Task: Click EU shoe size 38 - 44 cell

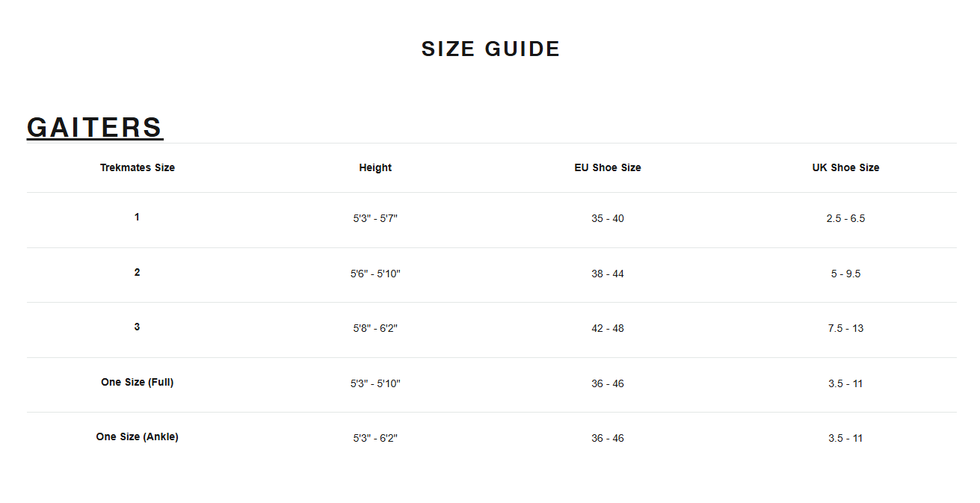Action: pyautogui.click(x=608, y=274)
